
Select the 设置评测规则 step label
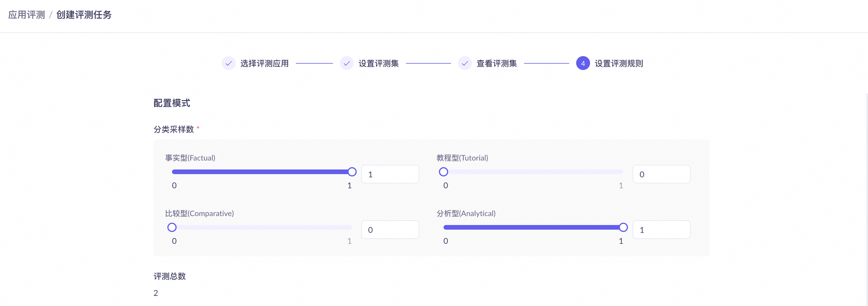[619, 63]
